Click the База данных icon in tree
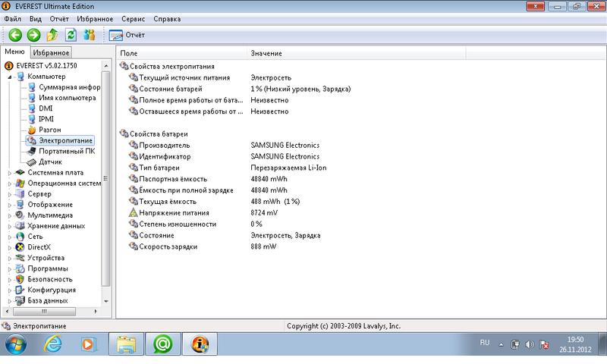This screenshot has width=607, height=364. 20,300
